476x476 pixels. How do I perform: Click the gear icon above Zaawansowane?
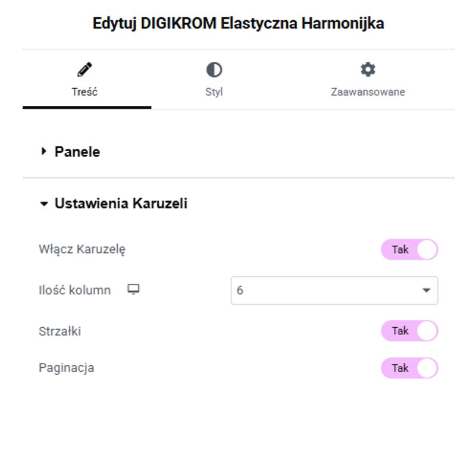click(368, 70)
